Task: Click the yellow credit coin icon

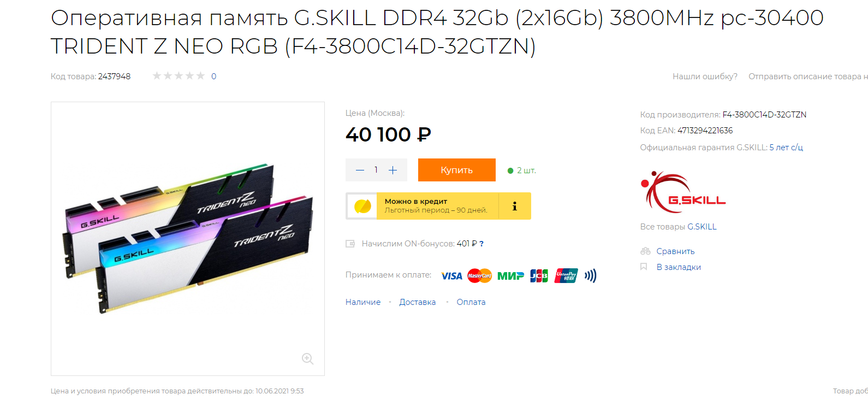Action: tap(362, 206)
